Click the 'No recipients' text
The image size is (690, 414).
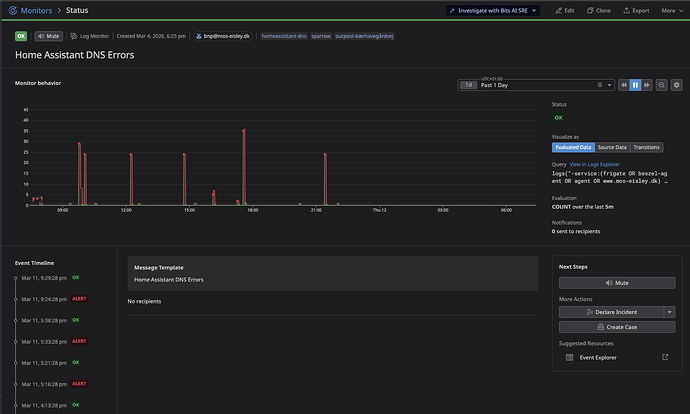[144, 301]
